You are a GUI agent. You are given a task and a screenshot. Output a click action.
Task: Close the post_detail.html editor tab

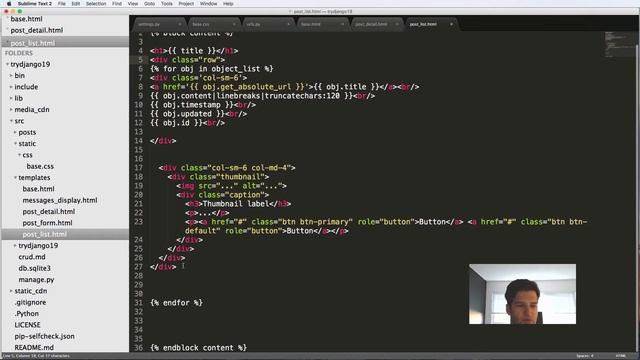point(397,24)
